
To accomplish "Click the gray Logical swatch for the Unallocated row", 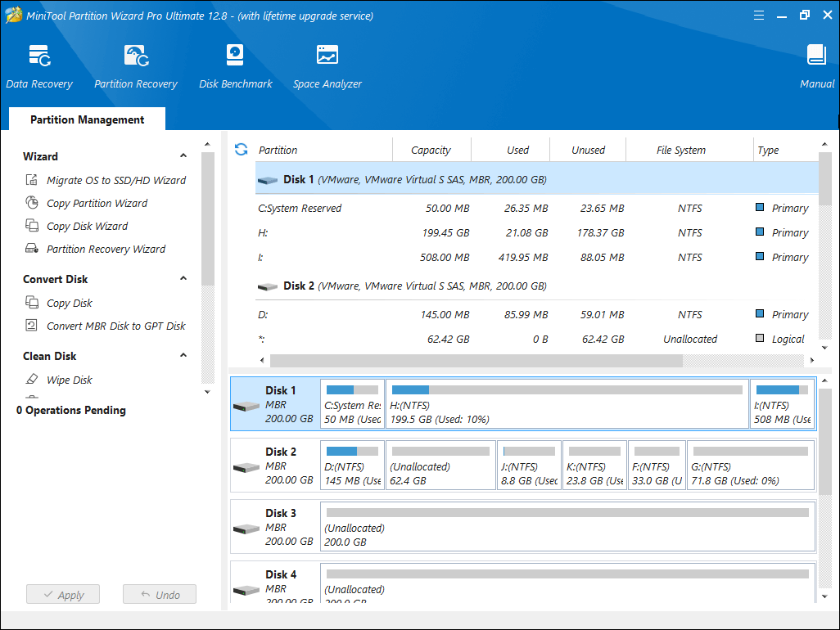I will pos(760,338).
